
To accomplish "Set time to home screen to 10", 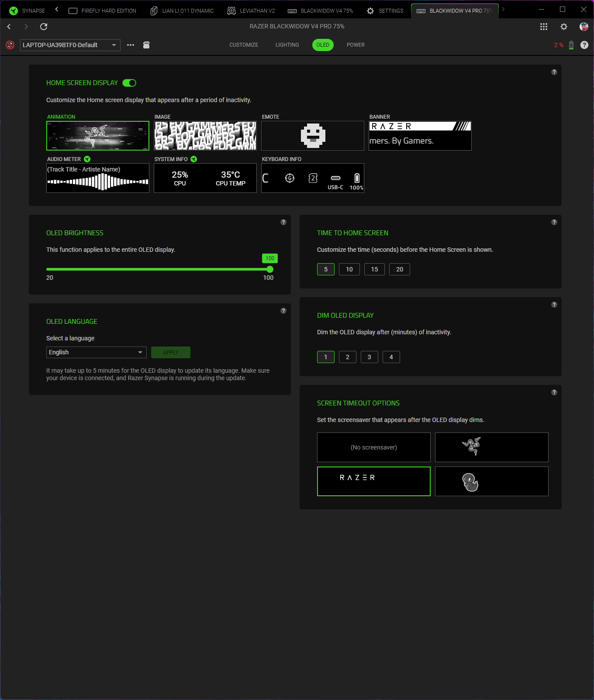I will 349,269.
